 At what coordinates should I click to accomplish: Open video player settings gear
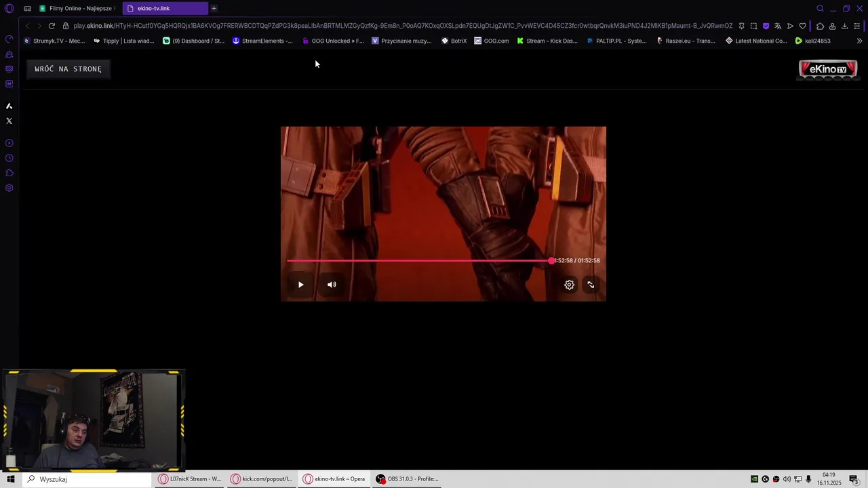[x=570, y=285]
